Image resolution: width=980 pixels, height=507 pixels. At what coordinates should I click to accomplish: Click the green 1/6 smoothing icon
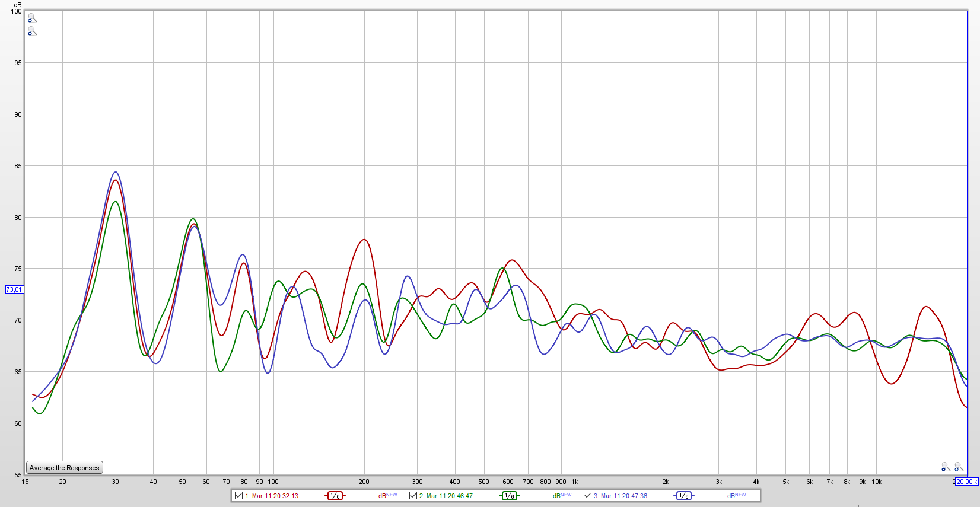pyautogui.click(x=509, y=496)
